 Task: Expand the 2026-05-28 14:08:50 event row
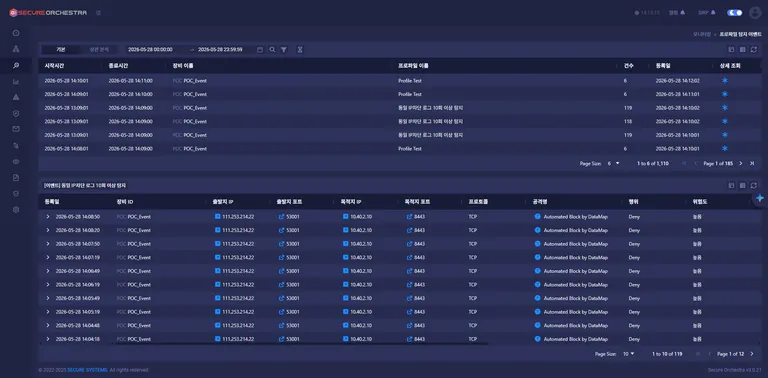(48, 216)
